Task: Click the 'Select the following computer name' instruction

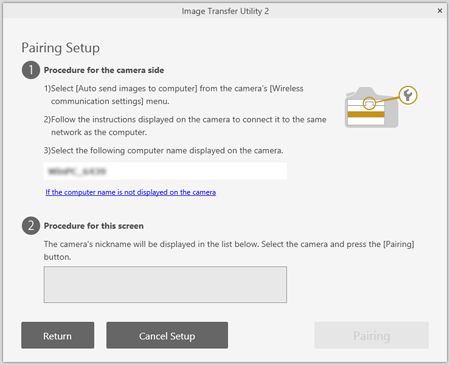Action: (x=163, y=151)
